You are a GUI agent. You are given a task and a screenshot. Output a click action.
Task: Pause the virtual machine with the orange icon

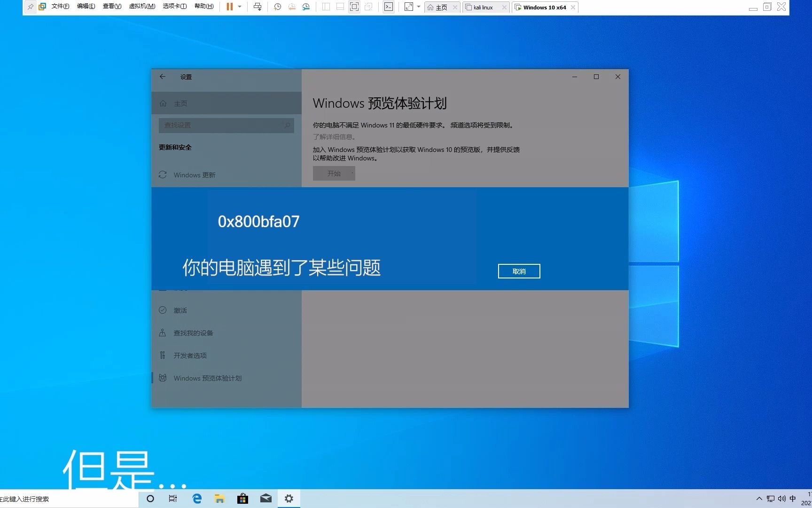coord(229,7)
